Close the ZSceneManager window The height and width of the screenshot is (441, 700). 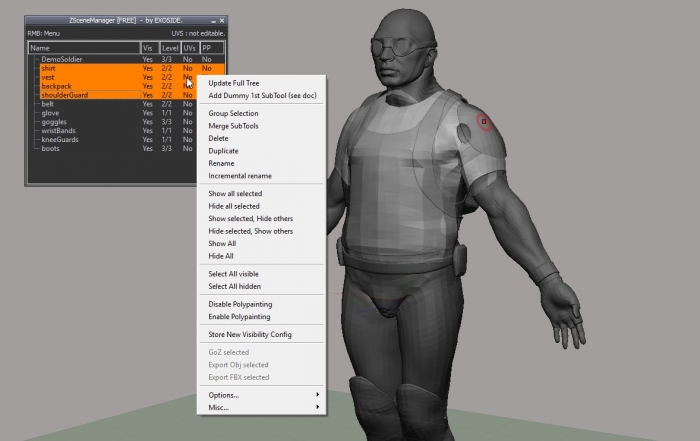(222, 19)
